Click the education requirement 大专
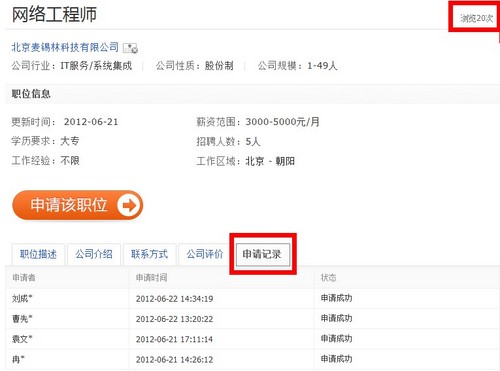 click(70, 141)
